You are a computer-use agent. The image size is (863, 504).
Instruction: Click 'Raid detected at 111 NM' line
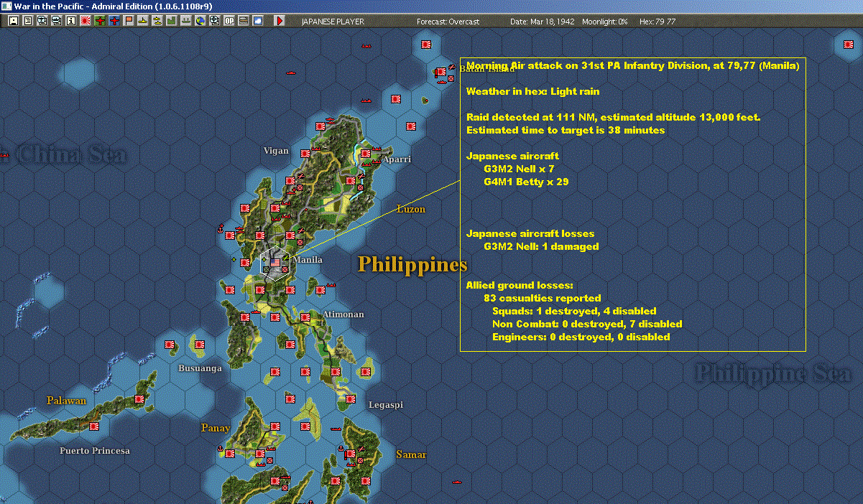coord(613,117)
